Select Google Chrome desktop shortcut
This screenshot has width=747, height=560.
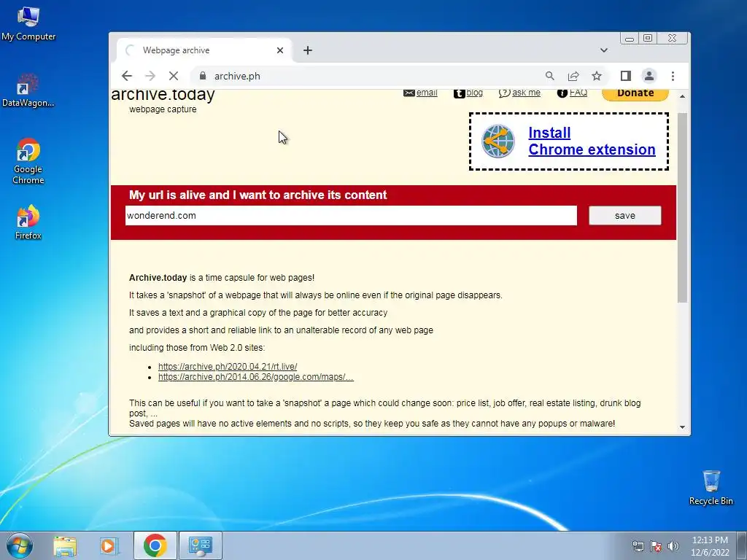[28, 161]
